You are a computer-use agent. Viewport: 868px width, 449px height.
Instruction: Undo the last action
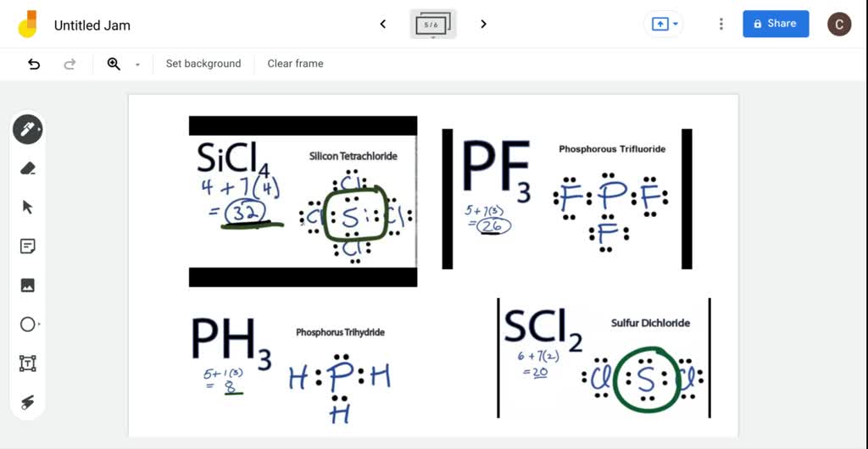34,64
